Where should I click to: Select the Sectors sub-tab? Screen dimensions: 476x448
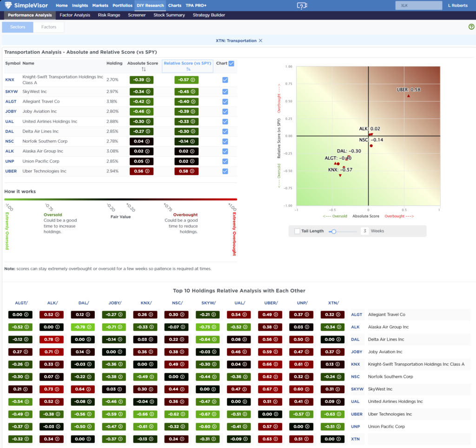18,27
